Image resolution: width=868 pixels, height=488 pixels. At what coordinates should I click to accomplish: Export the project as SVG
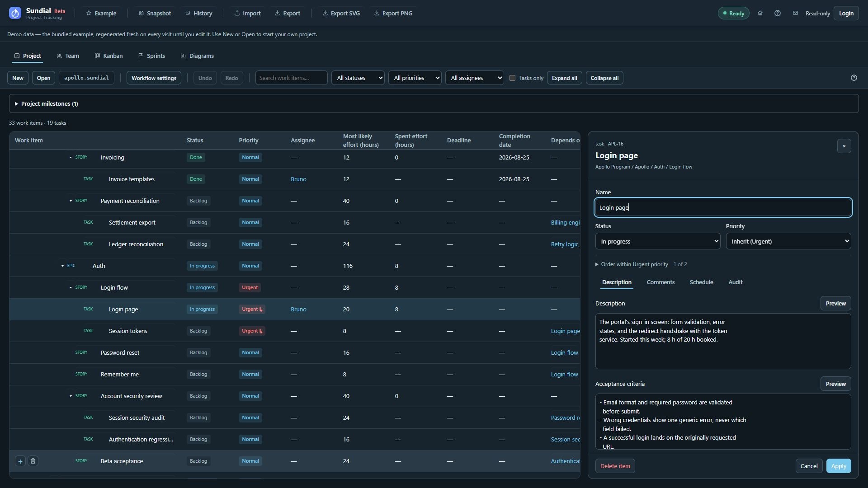pyautogui.click(x=341, y=13)
